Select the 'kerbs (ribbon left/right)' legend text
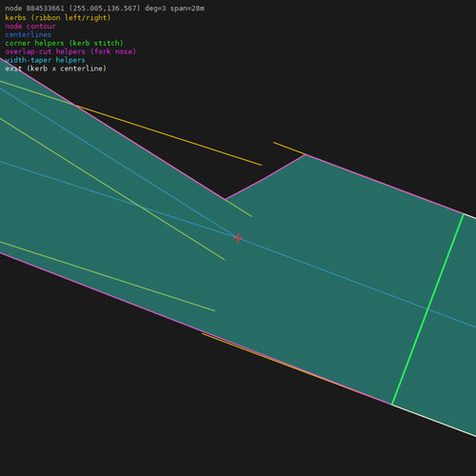This screenshot has width=476, height=476. click(x=58, y=18)
